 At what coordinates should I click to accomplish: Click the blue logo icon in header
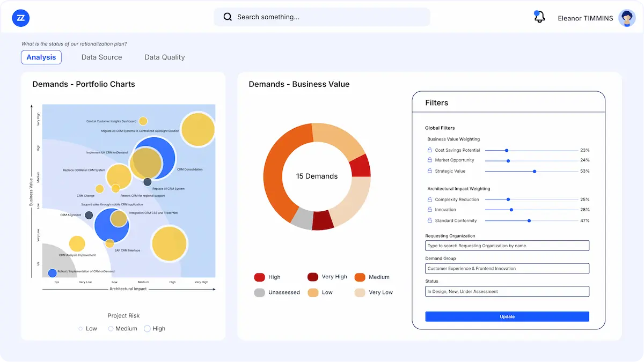(21, 18)
